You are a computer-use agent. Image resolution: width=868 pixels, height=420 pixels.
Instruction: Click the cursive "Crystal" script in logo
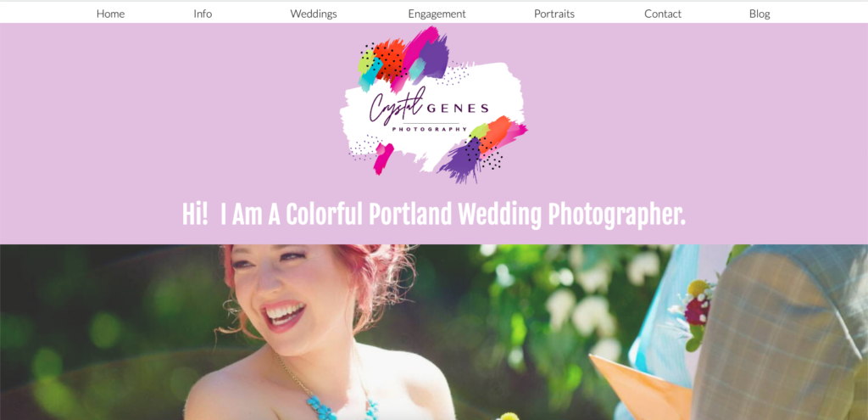395,104
